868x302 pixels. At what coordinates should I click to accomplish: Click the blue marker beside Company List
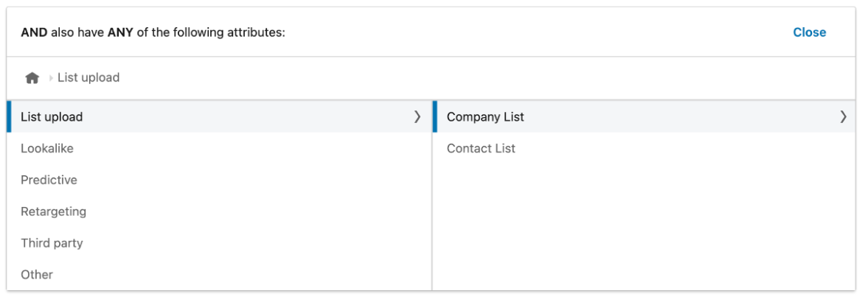coord(435,117)
